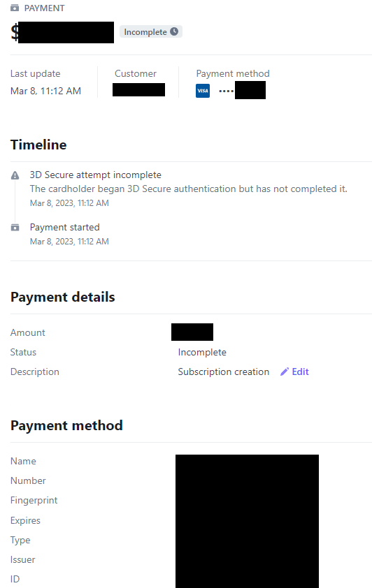Select the Payment started timeline entry
This screenshot has width=372, height=588.
point(64,227)
